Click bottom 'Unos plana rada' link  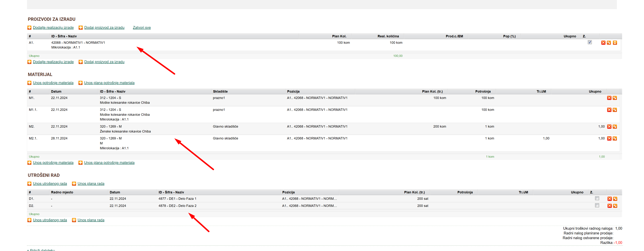click(91, 220)
